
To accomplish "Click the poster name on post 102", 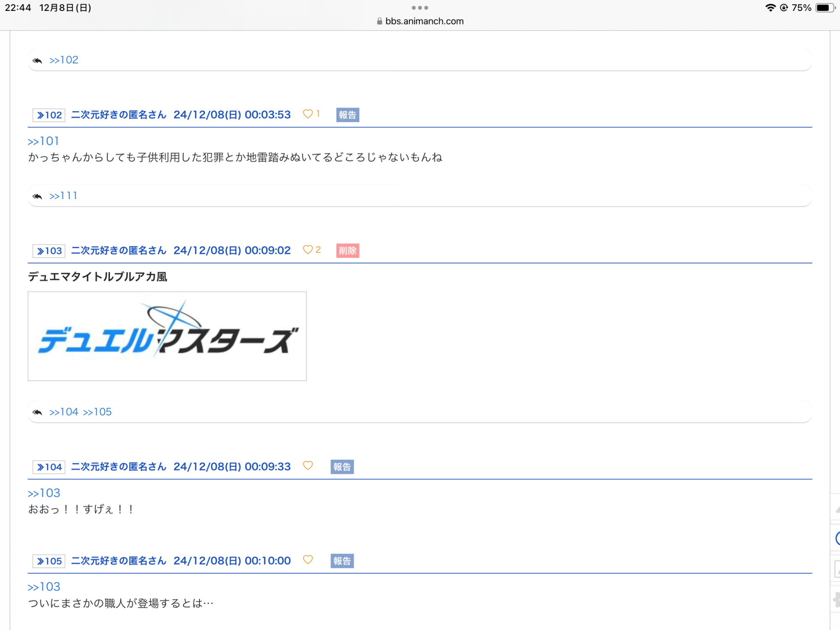I will click(119, 115).
